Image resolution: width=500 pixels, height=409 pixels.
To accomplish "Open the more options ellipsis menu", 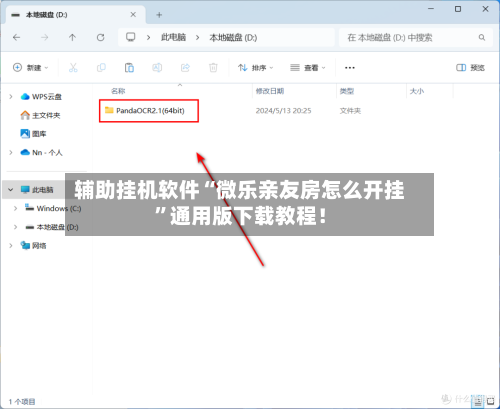I will [x=350, y=68].
